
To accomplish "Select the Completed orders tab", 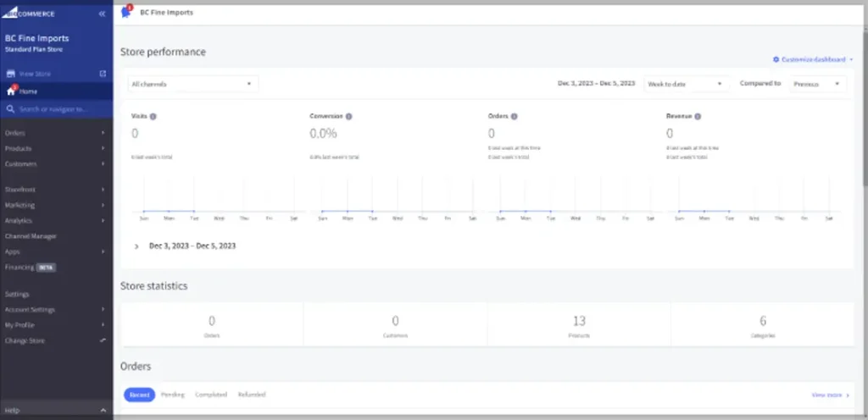I will (x=211, y=395).
